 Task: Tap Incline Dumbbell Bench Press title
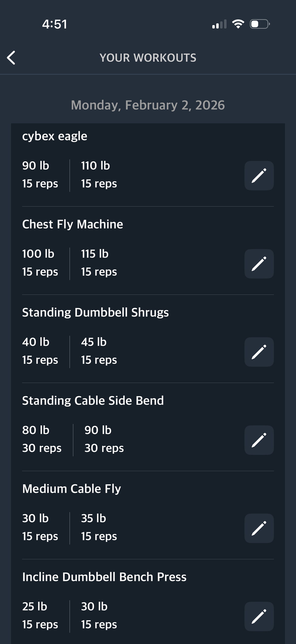104,577
